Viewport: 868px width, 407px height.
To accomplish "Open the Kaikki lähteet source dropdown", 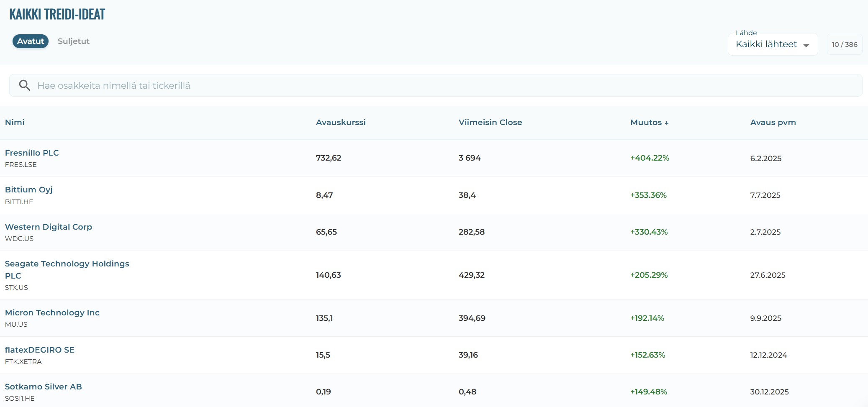I will [x=766, y=44].
